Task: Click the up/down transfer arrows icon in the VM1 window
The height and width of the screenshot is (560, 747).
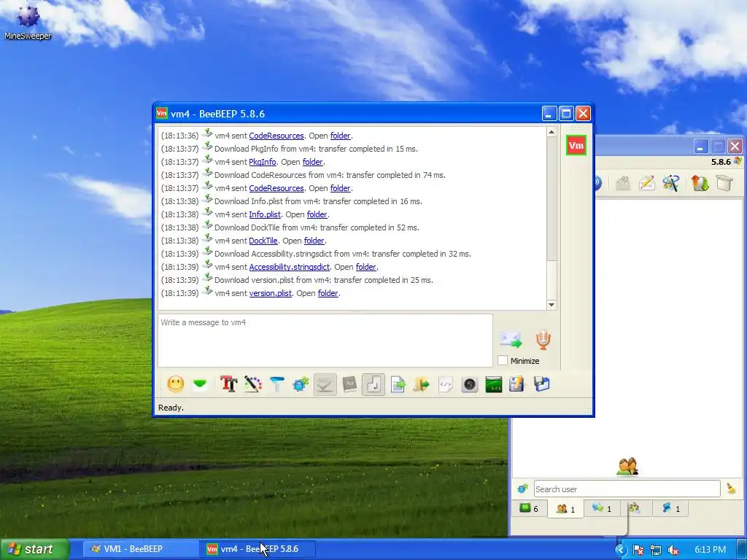Action: 700,183
